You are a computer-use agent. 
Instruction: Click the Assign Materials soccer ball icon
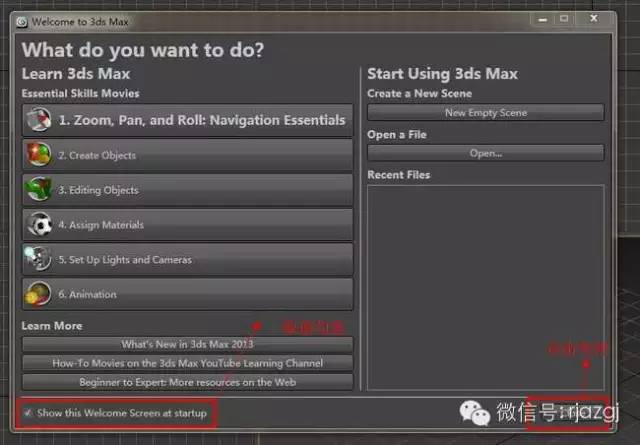tap(39, 225)
